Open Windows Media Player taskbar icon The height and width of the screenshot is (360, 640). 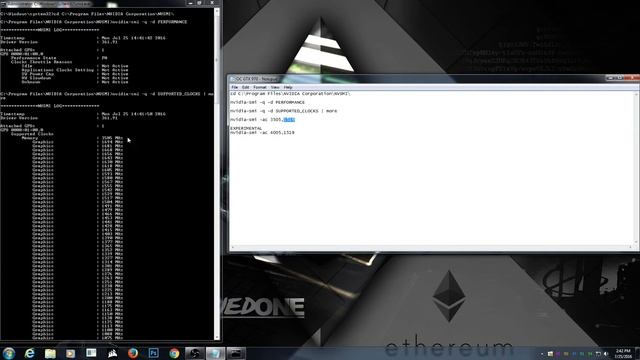[x=71, y=353]
